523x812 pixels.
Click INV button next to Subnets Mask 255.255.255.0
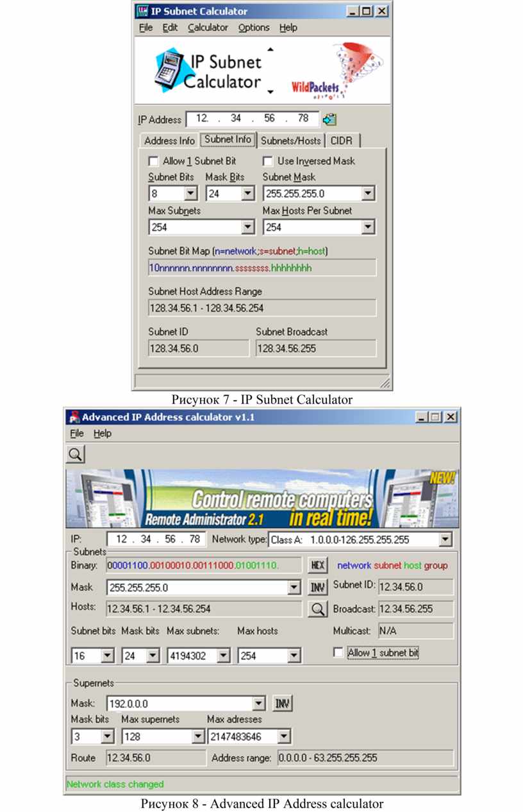pos(317,587)
